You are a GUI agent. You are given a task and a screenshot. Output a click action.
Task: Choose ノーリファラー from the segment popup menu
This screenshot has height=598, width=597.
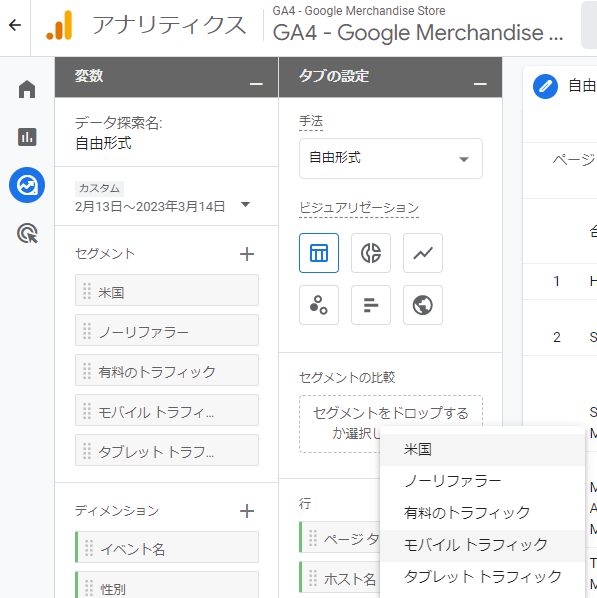click(x=482, y=481)
